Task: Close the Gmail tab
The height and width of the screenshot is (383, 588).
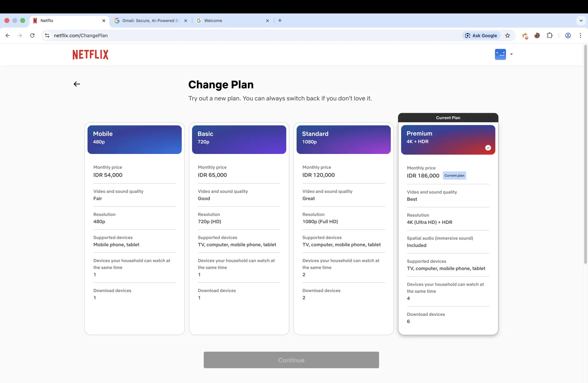Action: tap(186, 21)
